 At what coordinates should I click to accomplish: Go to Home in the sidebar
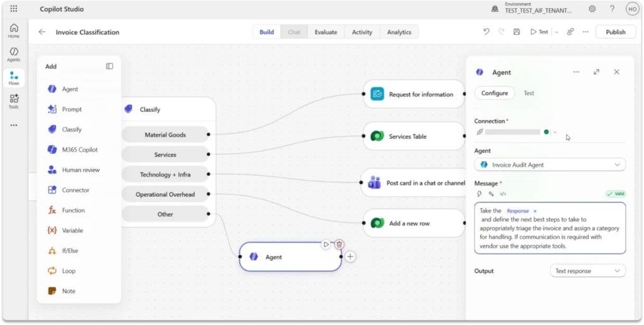click(14, 31)
